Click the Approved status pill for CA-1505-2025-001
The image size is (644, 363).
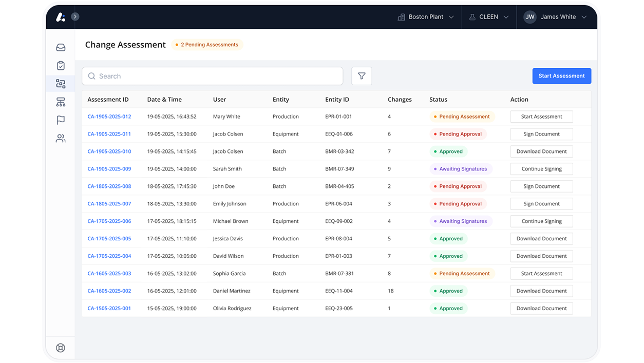448,308
